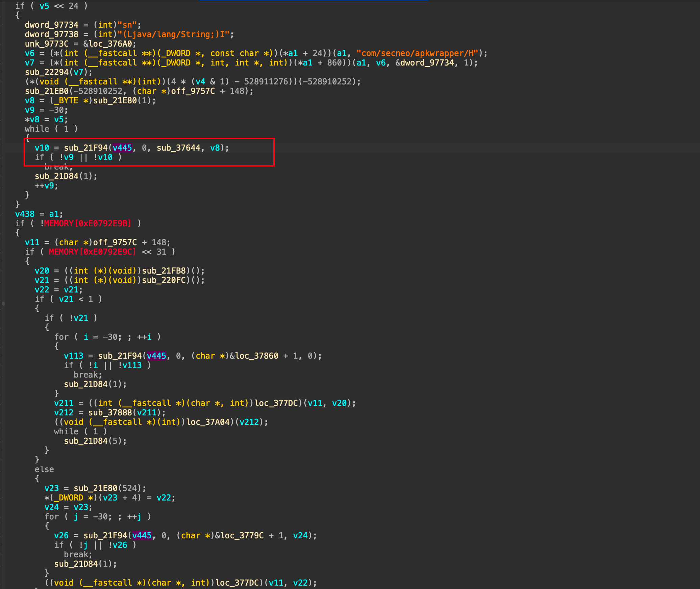
Task: Click the v22 = v21 assignment
Action: [59, 290]
